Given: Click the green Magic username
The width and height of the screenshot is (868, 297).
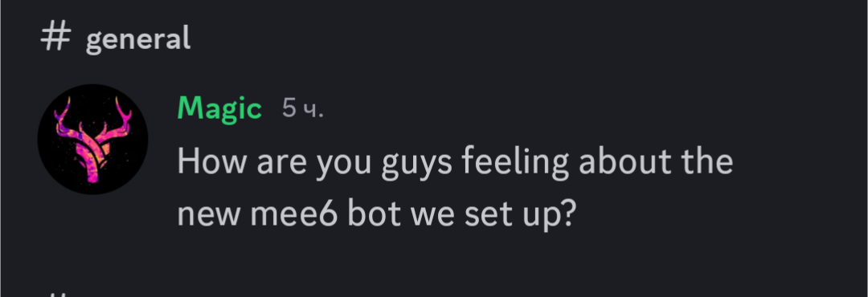Looking at the screenshot, I should pos(219,108).
